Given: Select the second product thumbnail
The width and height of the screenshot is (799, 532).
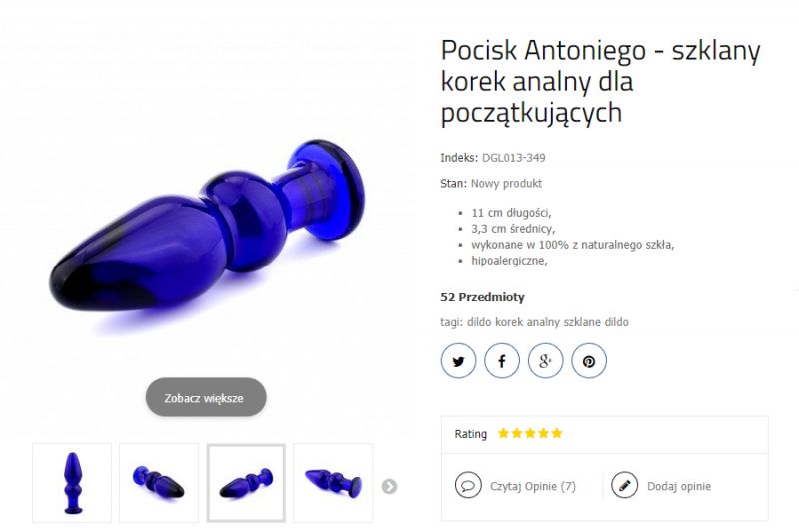Looking at the screenshot, I should point(159,483).
